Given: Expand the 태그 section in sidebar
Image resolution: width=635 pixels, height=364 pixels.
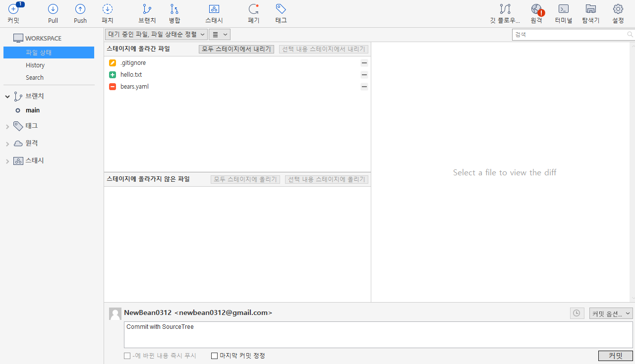Looking at the screenshot, I should [7, 126].
